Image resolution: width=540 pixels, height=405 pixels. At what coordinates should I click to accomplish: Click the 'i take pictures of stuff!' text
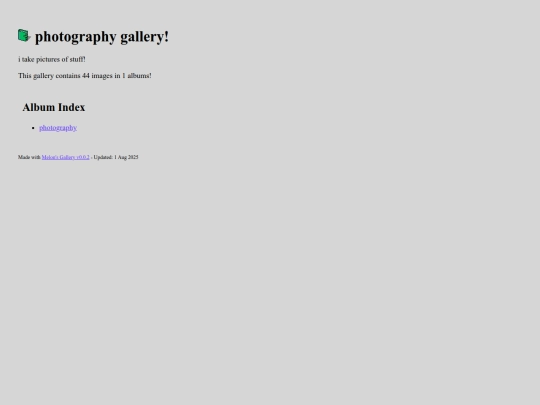click(52, 59)
